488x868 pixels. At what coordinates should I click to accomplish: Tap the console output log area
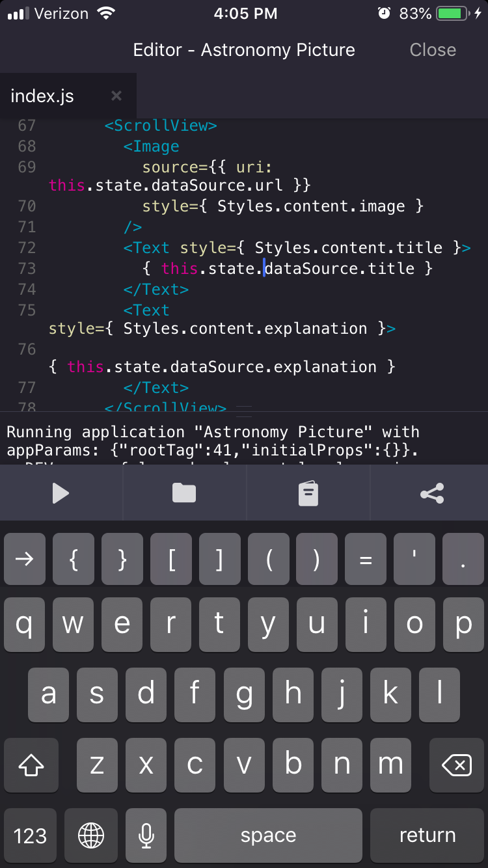pyautogui.click(x=244, y=440)
